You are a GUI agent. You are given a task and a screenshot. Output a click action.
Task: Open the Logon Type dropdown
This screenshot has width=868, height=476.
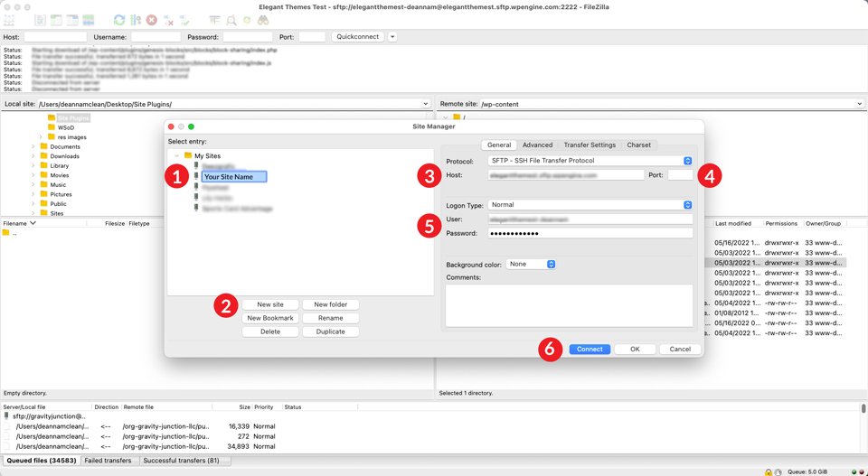coord(590,205)
